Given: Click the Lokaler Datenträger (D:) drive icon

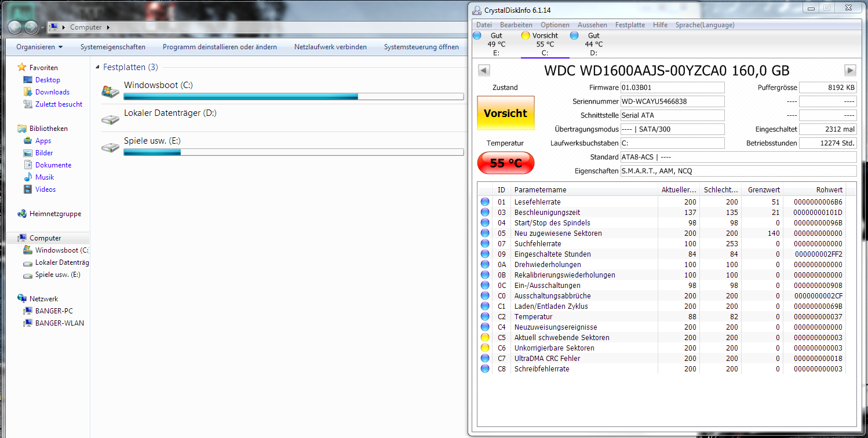Looking at the screenshot, I should click(x=110, y=119).
